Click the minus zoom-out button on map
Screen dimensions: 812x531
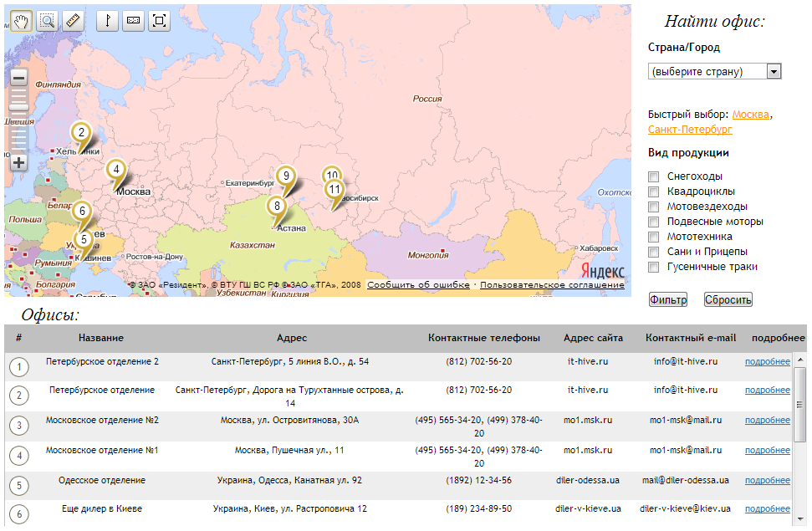[x=18, y=79]
